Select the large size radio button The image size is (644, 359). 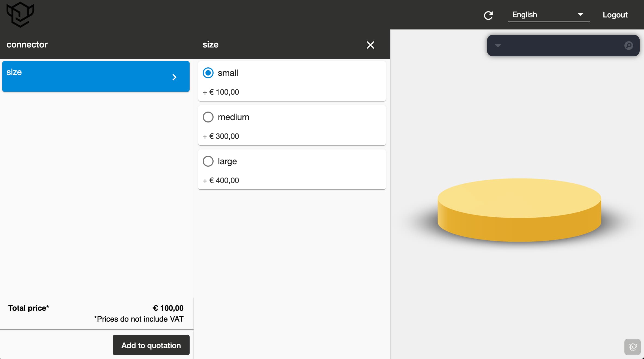tap(208, 161)
